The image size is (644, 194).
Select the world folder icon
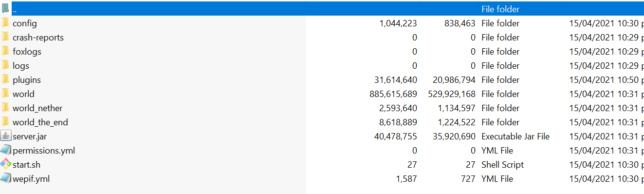coord(5,94)
